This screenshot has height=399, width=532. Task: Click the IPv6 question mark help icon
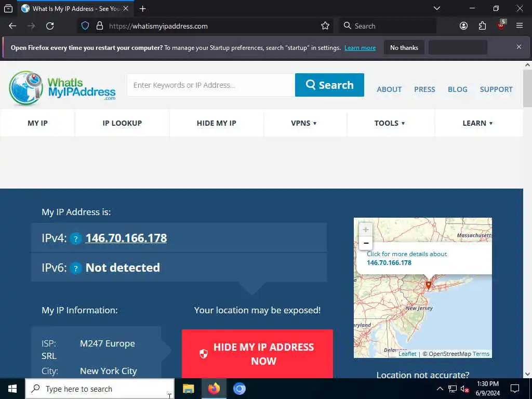[x=76, y=269]
